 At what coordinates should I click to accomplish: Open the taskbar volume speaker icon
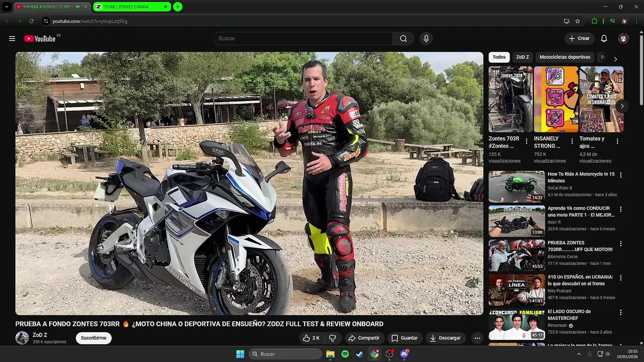tap(608, 354)
